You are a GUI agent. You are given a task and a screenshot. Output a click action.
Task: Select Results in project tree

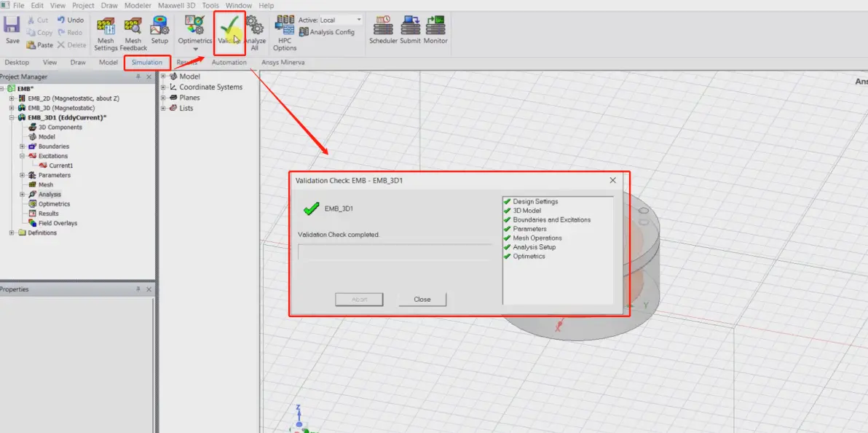[48, 214]
